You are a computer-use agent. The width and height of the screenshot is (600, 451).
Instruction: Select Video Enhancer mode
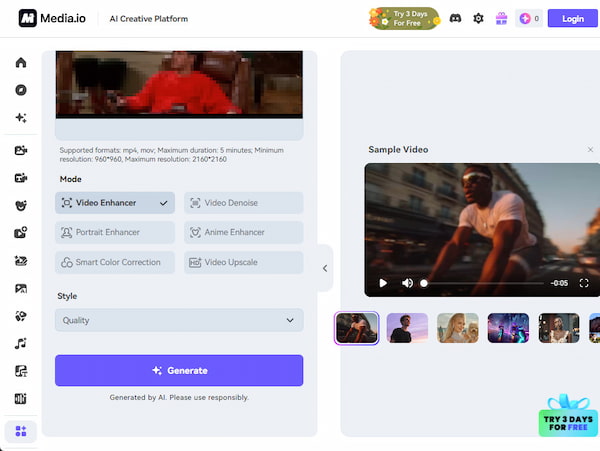[x=114, y=203]
